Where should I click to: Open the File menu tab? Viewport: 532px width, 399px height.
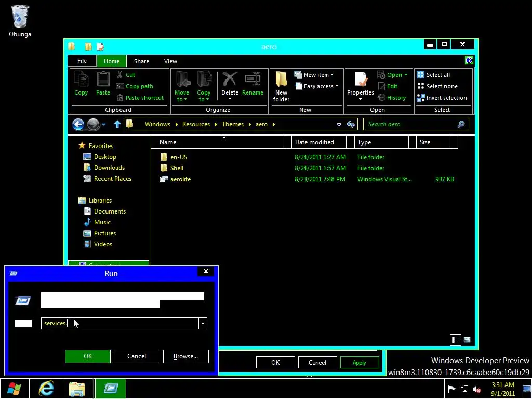(82, 61)
